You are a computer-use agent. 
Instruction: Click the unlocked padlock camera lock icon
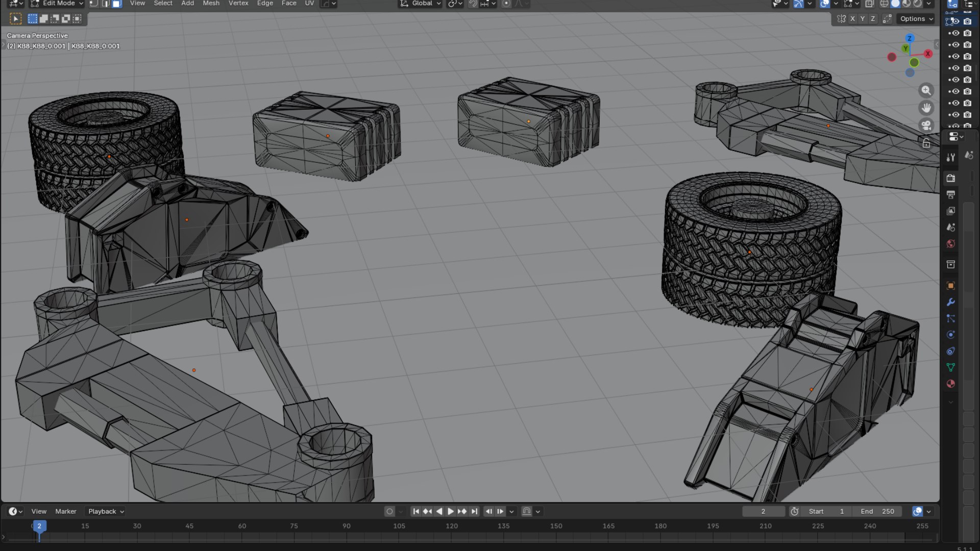pyautogui.click(x=926, y=143)
